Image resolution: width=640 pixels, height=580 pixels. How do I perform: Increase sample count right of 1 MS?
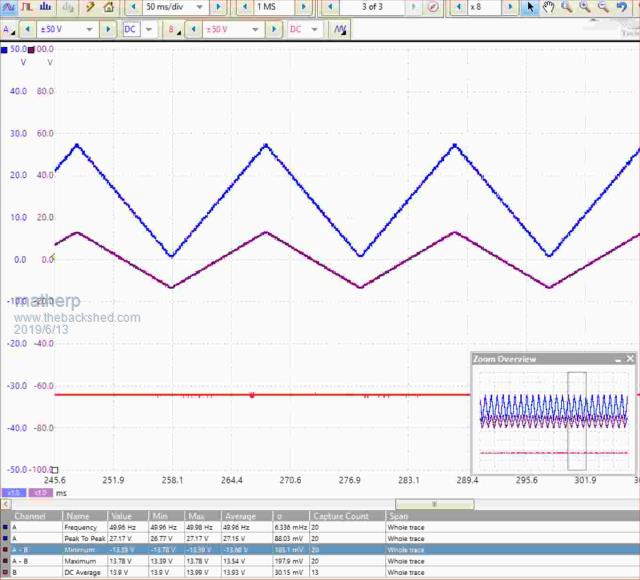coord(304,7)
